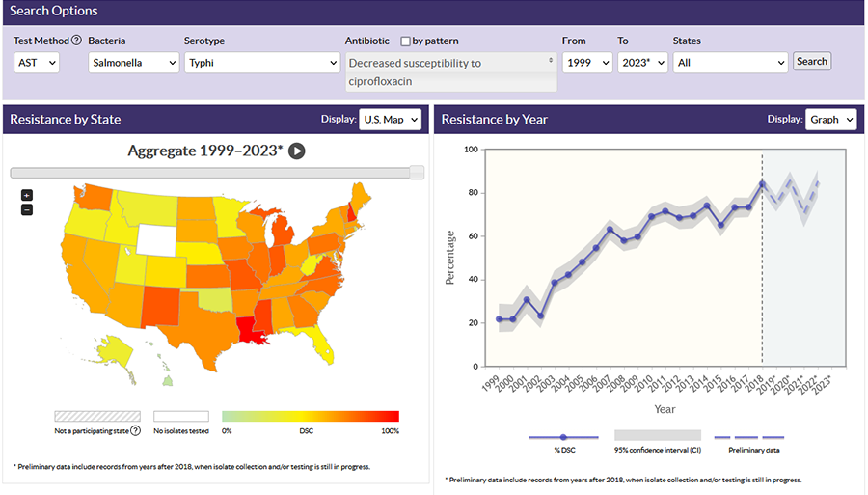Viewport: 868px width, 495px height.
Task: Expand the Bacteria Salmonella dropdown
Action: [x=133, y=62]
